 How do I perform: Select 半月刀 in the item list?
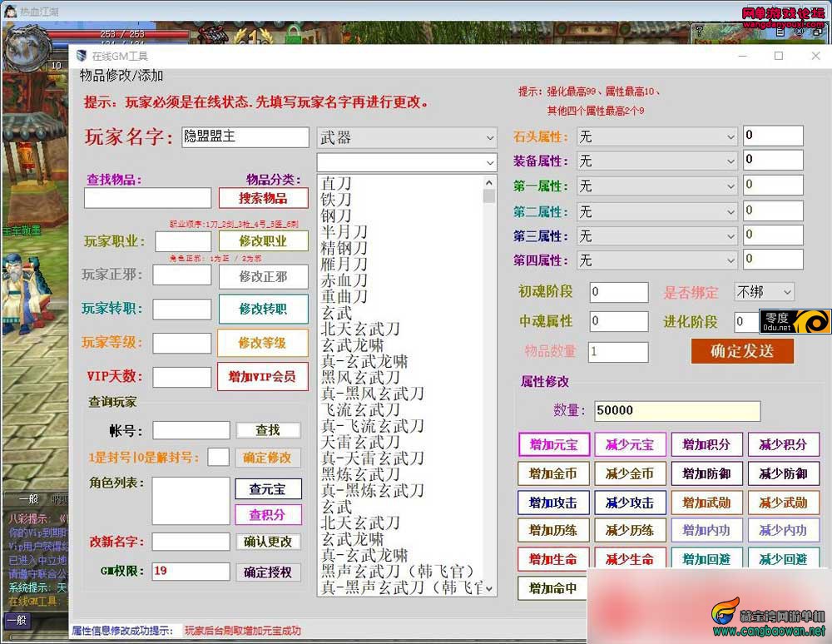[344, 232]
